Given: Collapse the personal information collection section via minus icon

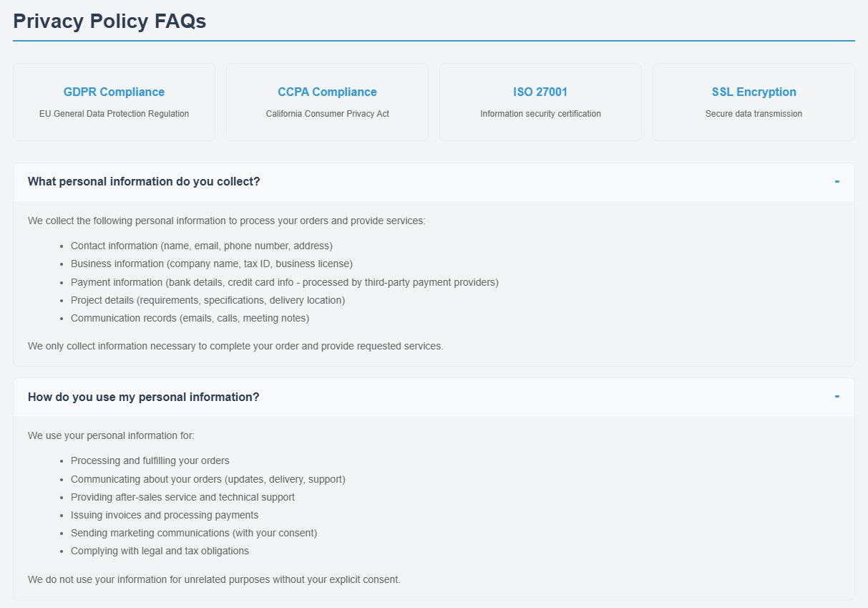Looking at the screenshot, I should coord(837,182).
